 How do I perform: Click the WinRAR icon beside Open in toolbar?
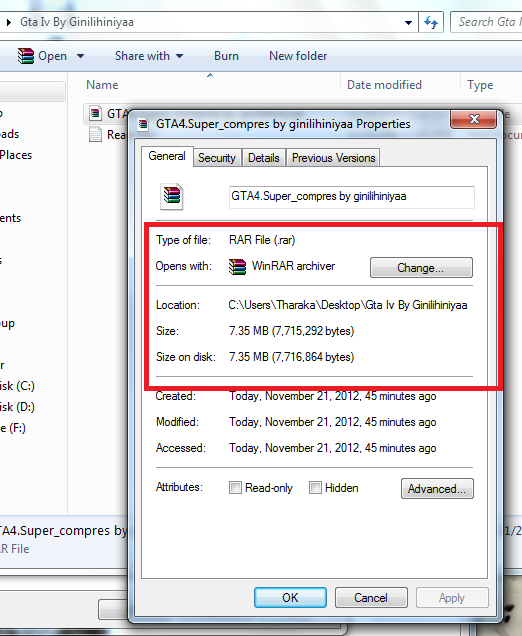(26, 56)
